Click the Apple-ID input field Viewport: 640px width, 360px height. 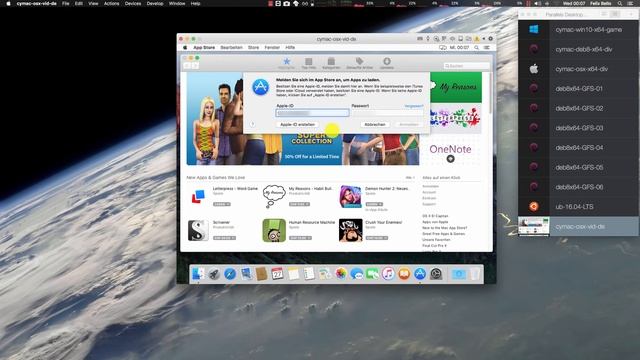coord(313,113)
